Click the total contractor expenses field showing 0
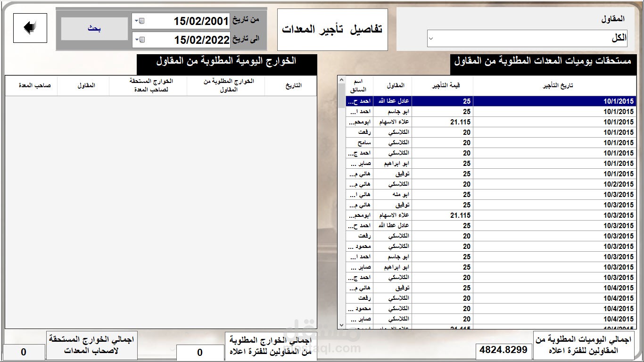Image resolution: width=644 pixels, height=362 pixels. tap(200, 353)
